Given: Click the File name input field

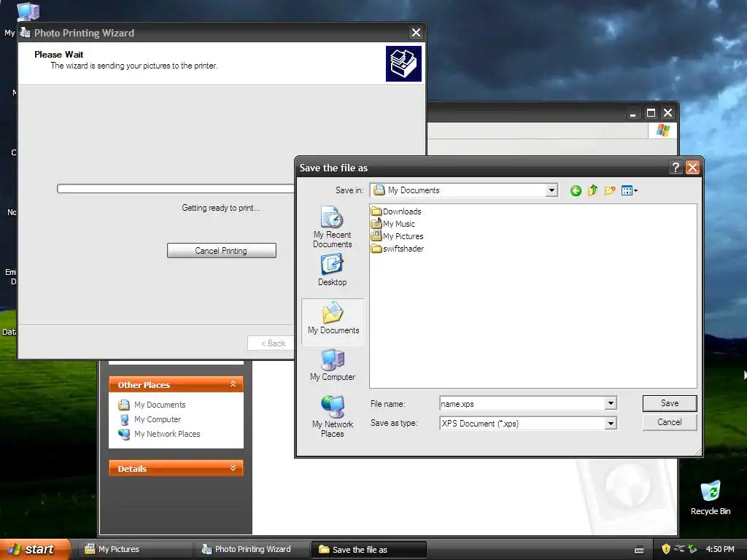Looking at the screenshot, I should [x=522, y=404].
